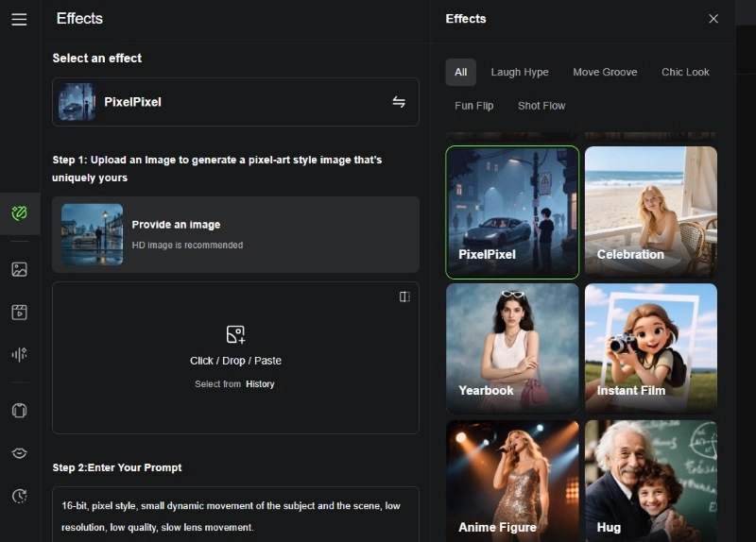Screen dimensions: 756x542
Task: Choose the Hug effect card
Action: click(x=651, y=481)
